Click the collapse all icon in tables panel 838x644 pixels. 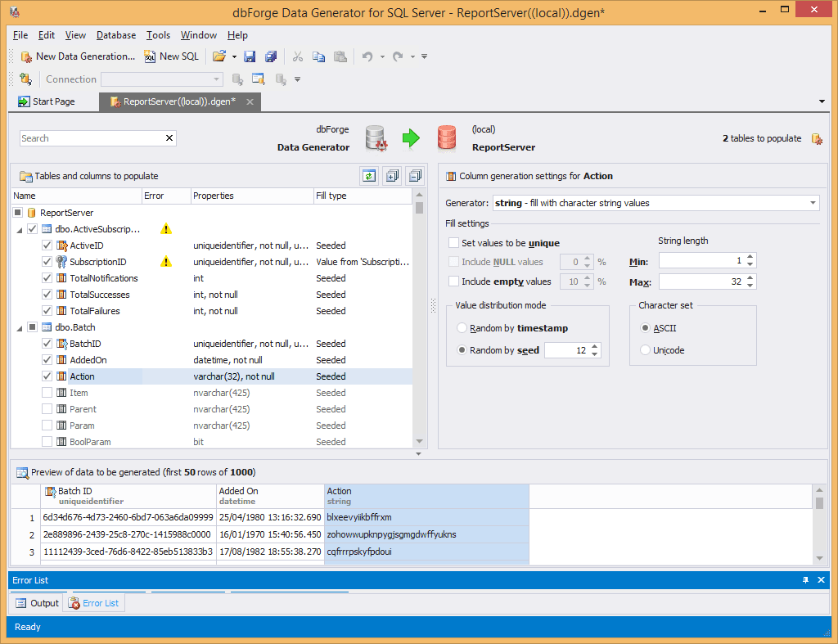[x=415, y=176]
